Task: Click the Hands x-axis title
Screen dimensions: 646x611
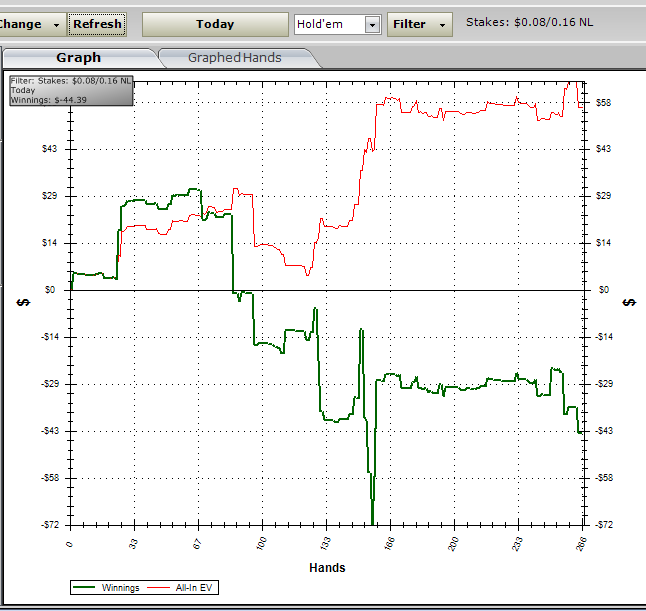Action: point(327,568)
